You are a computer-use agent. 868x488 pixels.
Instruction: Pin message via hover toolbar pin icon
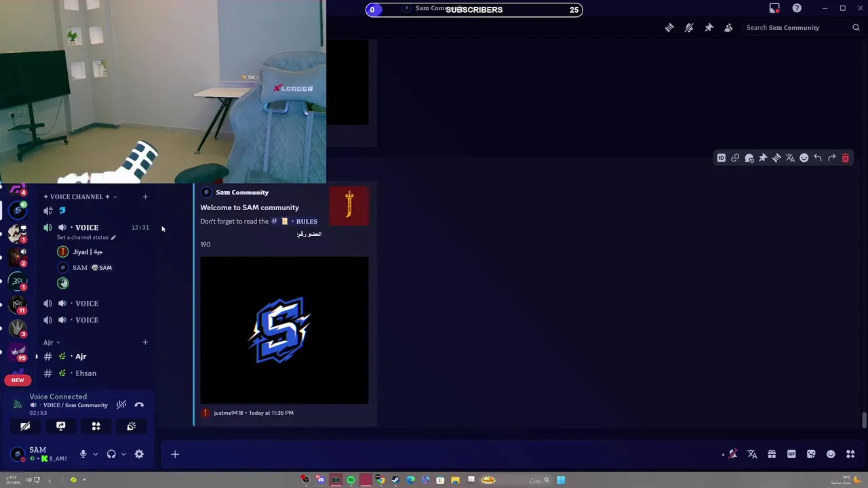[x=763, y=158]
